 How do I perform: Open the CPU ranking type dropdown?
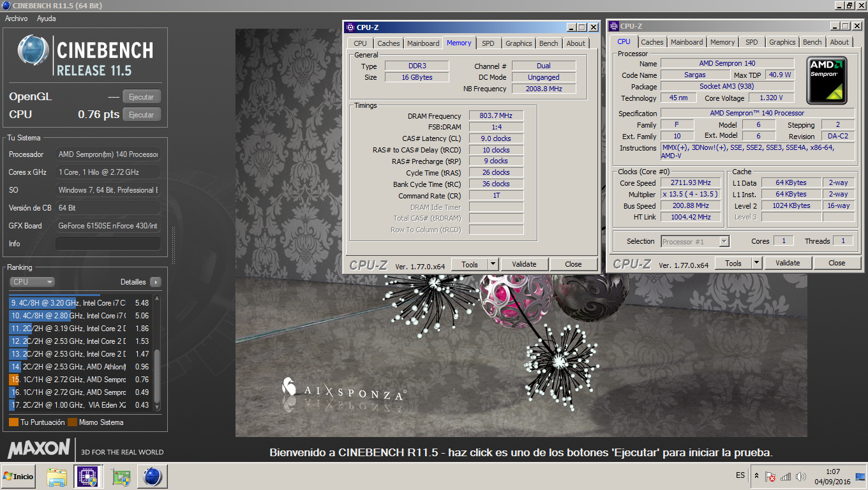[32, 281]
